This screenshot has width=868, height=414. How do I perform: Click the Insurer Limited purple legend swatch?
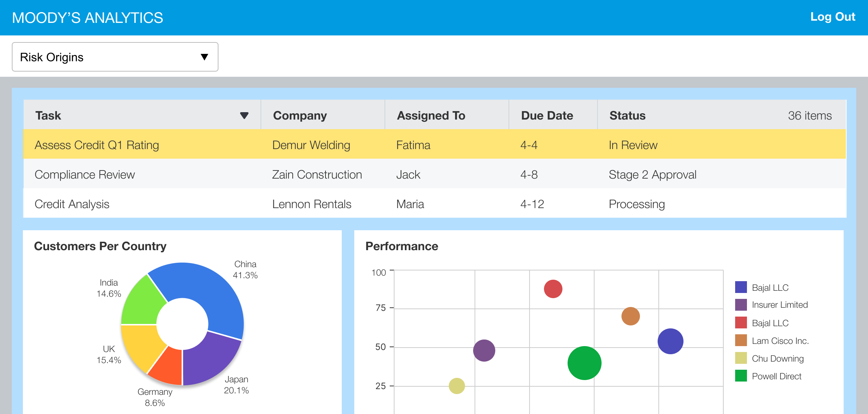point(741,305)
